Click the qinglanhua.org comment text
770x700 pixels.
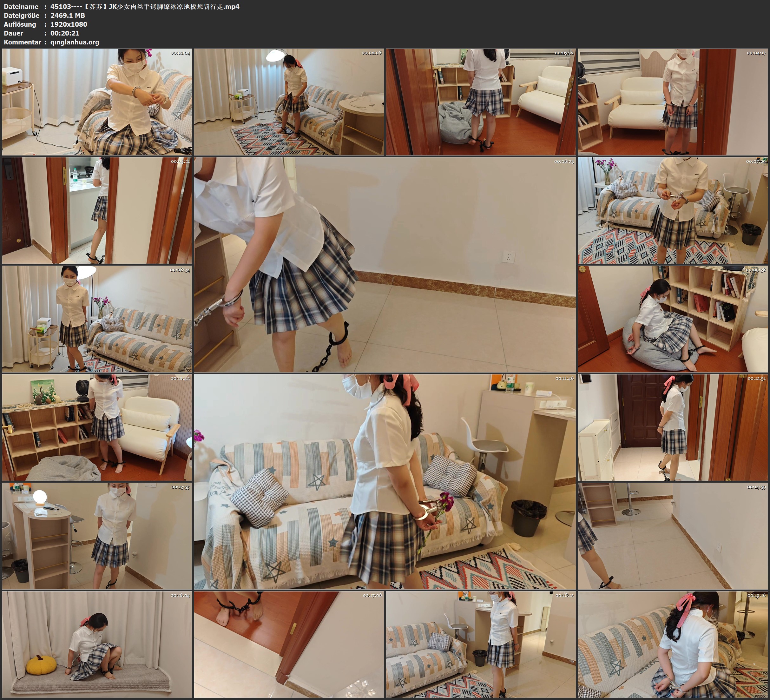tap(75, 42)
